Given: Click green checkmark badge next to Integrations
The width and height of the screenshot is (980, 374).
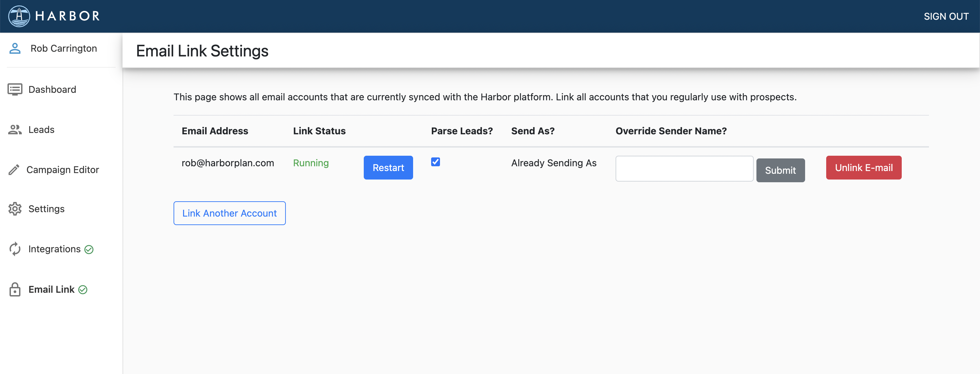Looking at the screenshot, I should (89, 249).
